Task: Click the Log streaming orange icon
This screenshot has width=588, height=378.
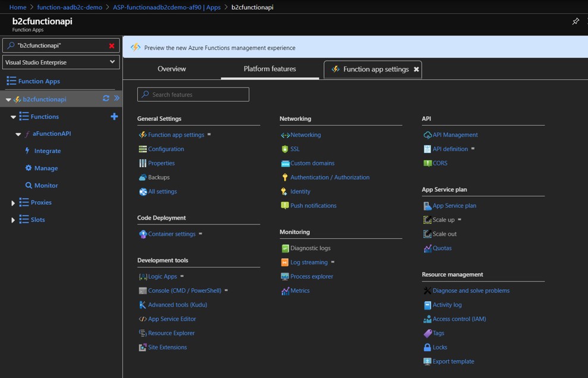Action: click(285, 263)
